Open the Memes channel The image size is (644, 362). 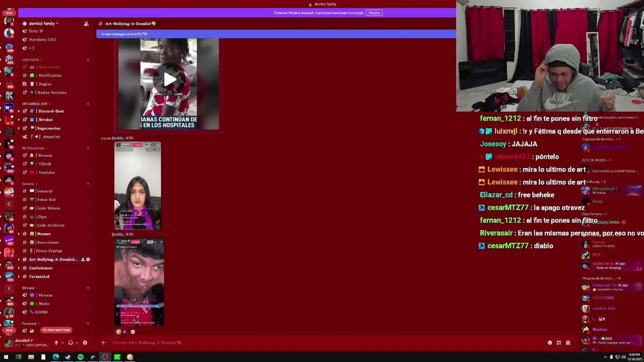click(55, 234)
